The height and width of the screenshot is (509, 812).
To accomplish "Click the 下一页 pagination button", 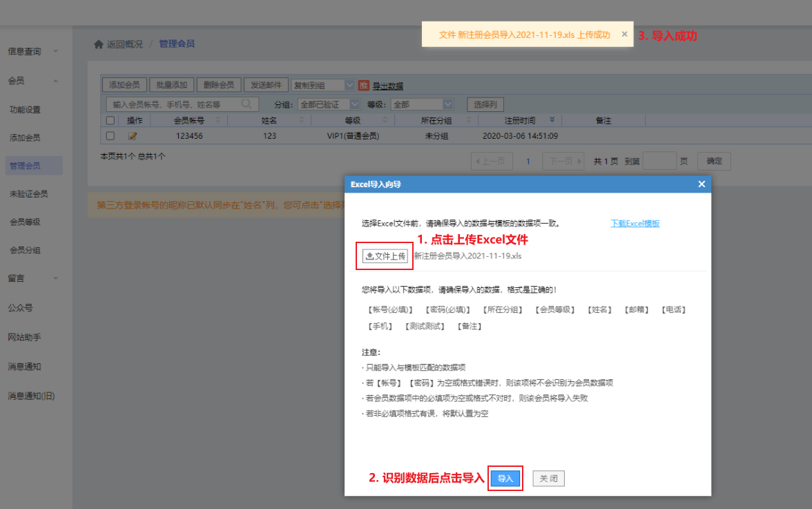I will 563,161.
